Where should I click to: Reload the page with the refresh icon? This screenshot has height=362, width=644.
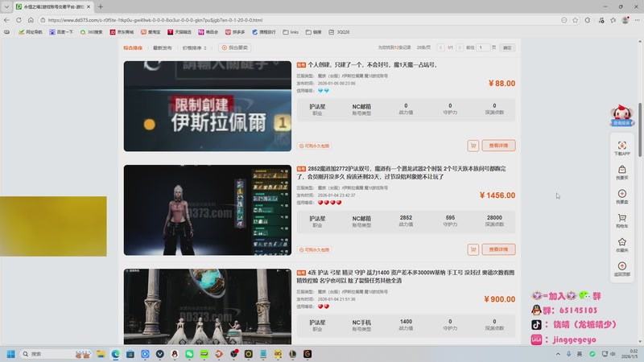tap(19, 19)
